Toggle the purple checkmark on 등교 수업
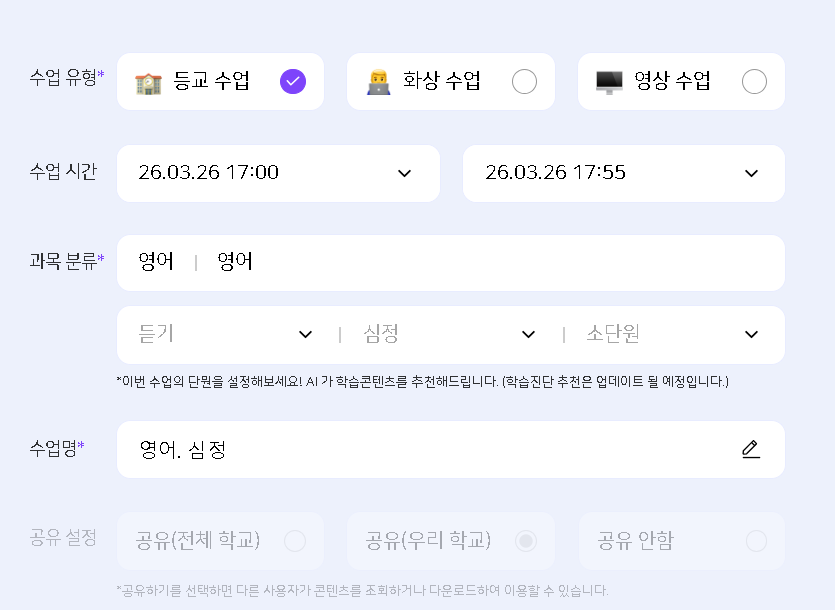Viewport: 835px width, 610px height. (x=293, y=82)
